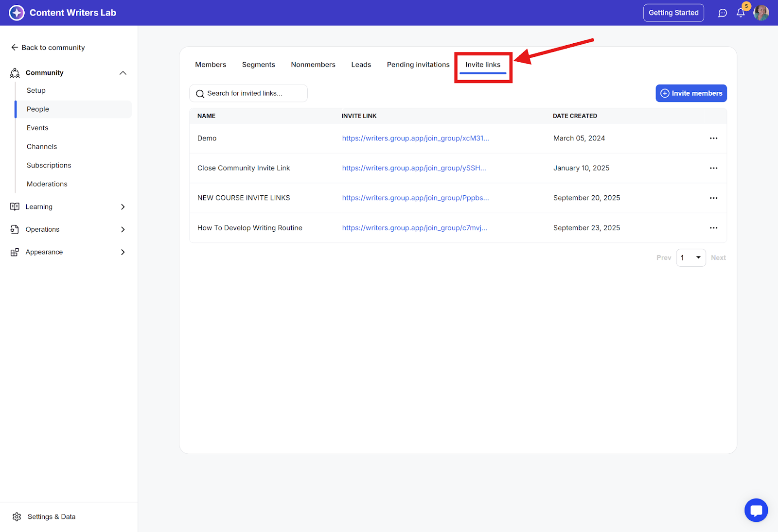Expand the Operations sidebar section
778x532 pixels.
123,230
